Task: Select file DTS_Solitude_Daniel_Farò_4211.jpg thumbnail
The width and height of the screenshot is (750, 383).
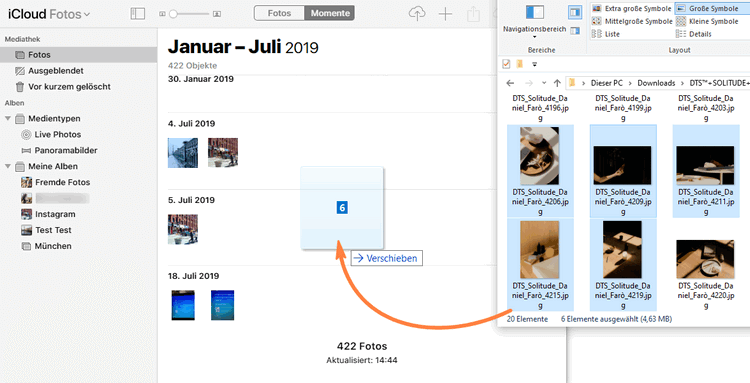Action: pos(705,165)
